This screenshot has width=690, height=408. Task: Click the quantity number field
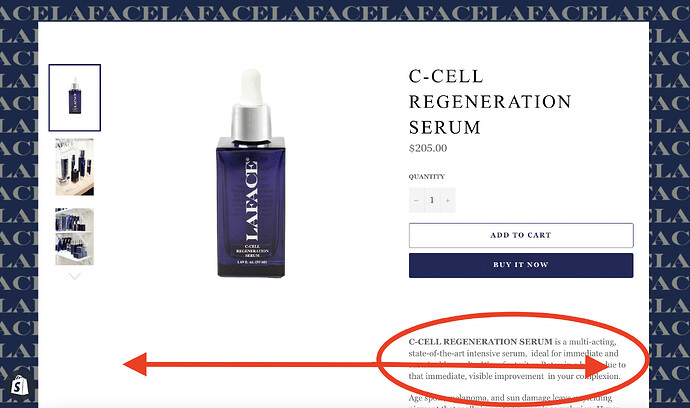[432, 200]
